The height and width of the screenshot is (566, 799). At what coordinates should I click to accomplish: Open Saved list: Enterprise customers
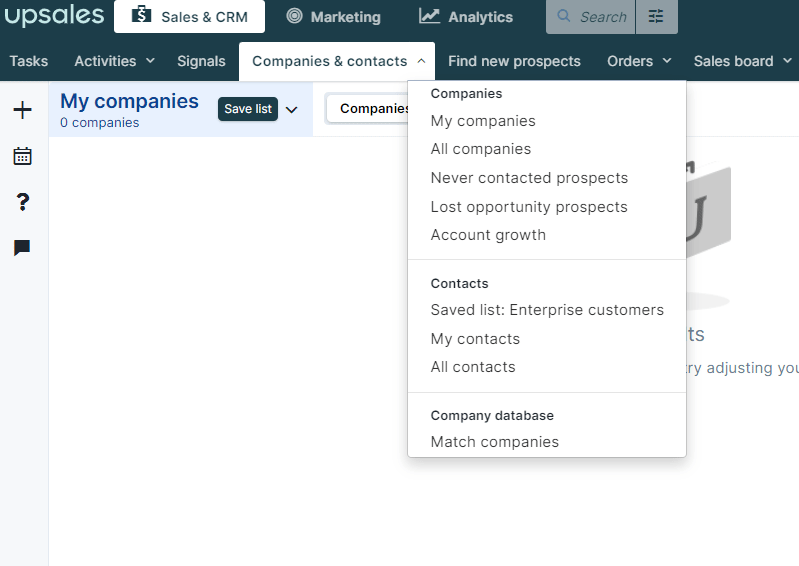pyautogui.click(x=547, y=310)
